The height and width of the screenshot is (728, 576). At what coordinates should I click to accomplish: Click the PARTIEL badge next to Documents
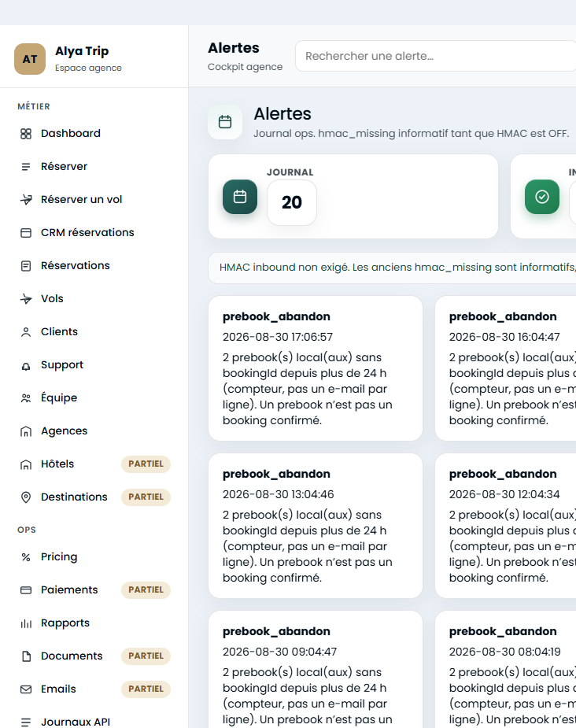[x=146, y=656]
